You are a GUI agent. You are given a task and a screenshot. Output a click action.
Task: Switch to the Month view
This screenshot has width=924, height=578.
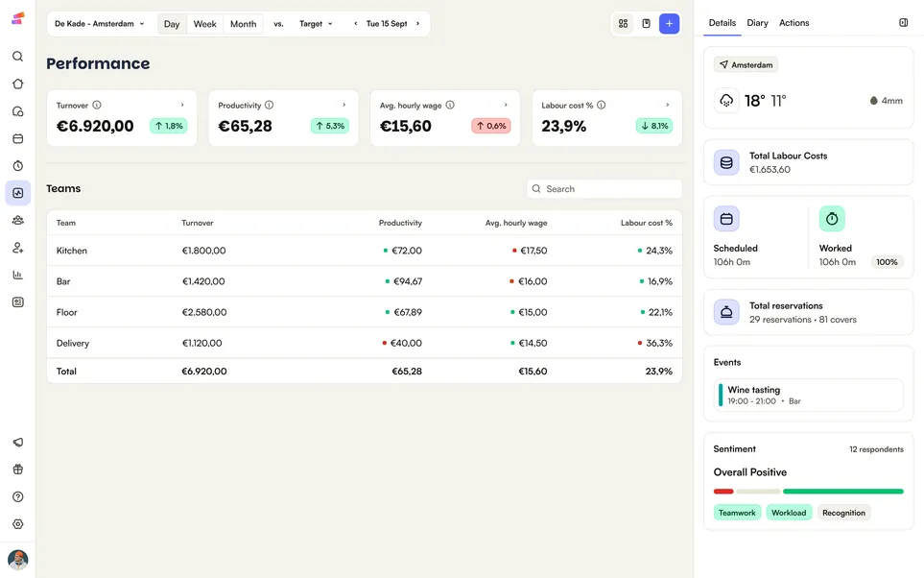click(243, 24)
